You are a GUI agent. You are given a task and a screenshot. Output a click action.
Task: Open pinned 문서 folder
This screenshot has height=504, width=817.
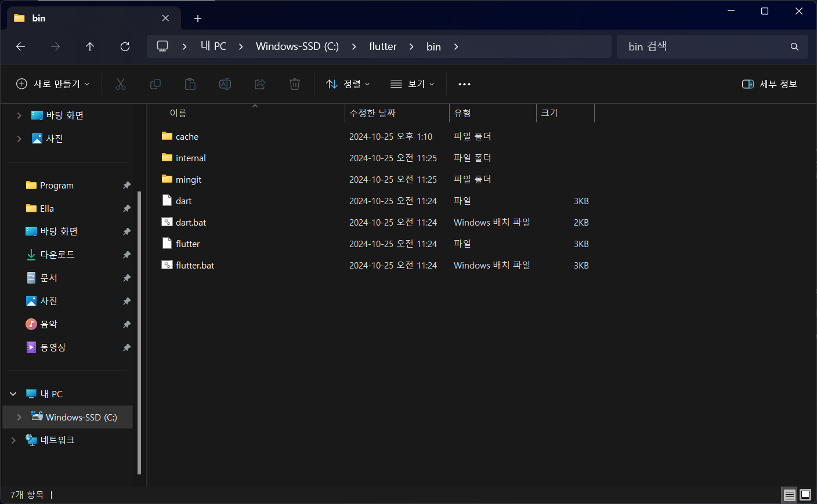coord(49,278)
